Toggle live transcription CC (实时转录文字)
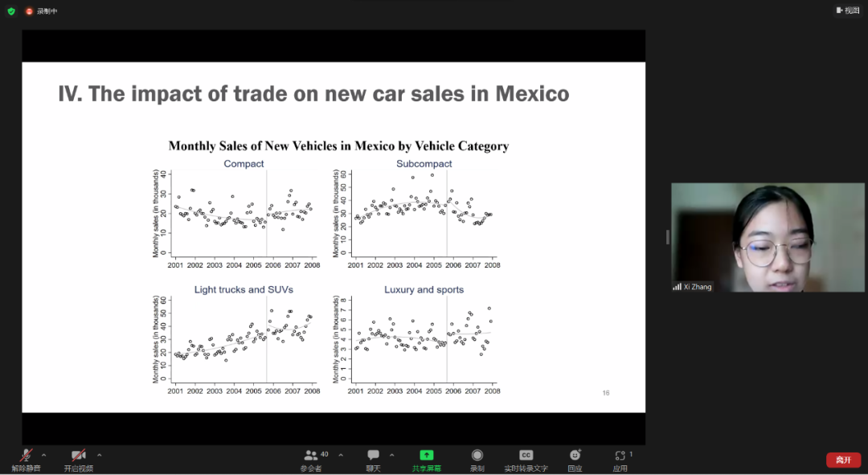This screenshot has height=475, width=868. 526,457
